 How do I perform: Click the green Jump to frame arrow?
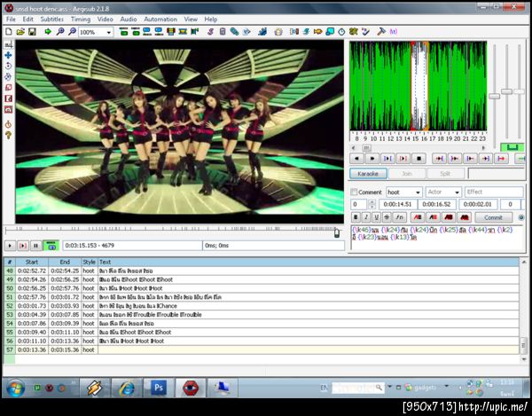[48, 32]
